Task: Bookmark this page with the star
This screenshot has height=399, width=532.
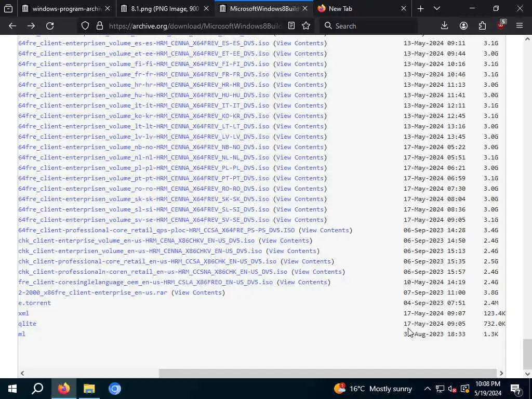Action: [306, 26]
